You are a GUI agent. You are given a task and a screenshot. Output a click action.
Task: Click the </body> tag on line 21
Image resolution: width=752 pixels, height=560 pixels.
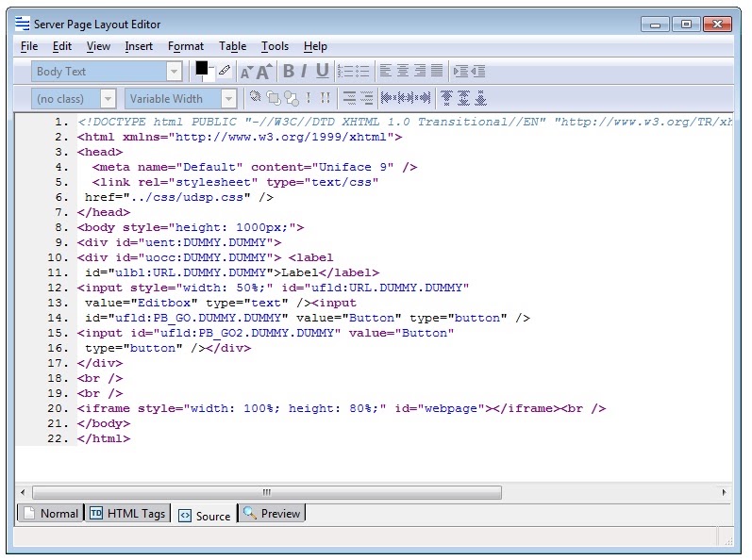pyautogui.click(x=104, y=423)
